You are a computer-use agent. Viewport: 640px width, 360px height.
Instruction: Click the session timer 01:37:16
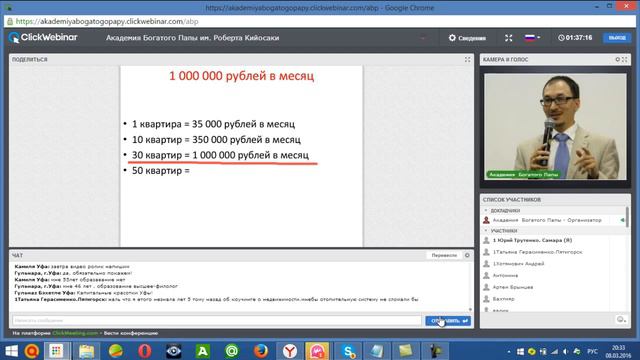(x=575, y=38)
